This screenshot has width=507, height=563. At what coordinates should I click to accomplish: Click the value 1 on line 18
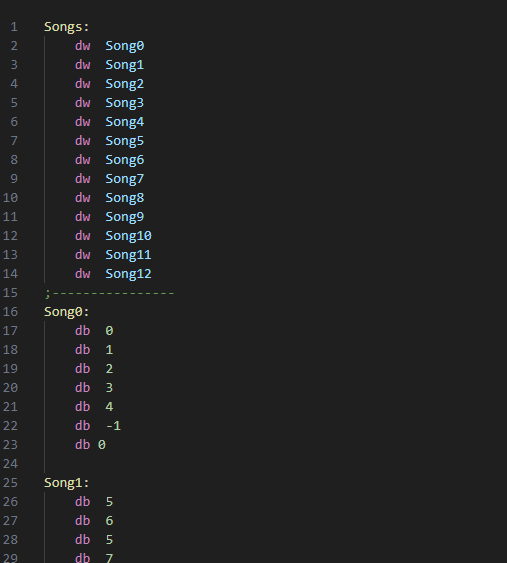pos(110,350)
